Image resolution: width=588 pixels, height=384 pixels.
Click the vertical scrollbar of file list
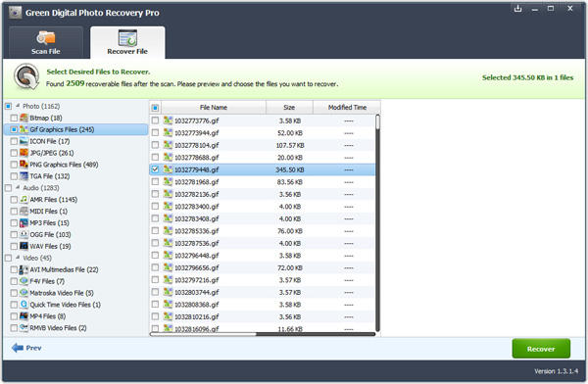(377, 222)
